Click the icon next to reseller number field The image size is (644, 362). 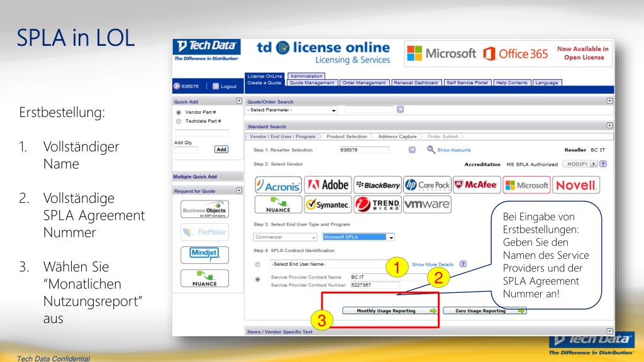(x=412, y=150)
